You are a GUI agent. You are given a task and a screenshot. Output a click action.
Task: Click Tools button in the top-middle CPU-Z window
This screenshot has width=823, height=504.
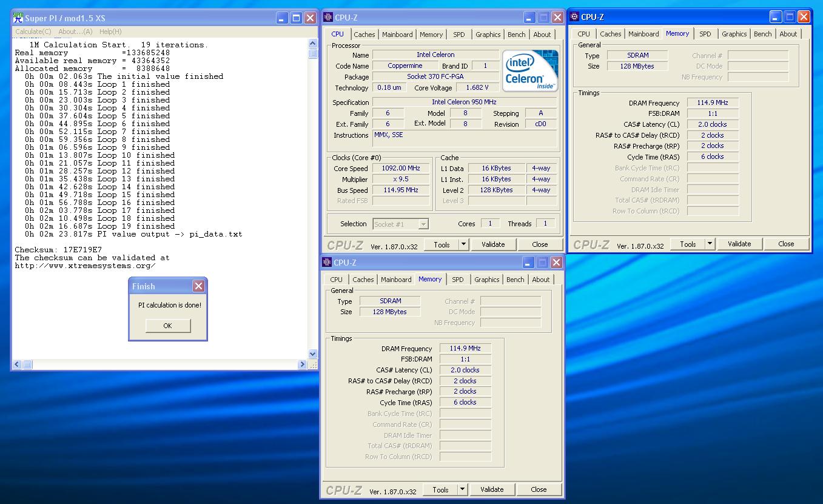coord(442,244)
